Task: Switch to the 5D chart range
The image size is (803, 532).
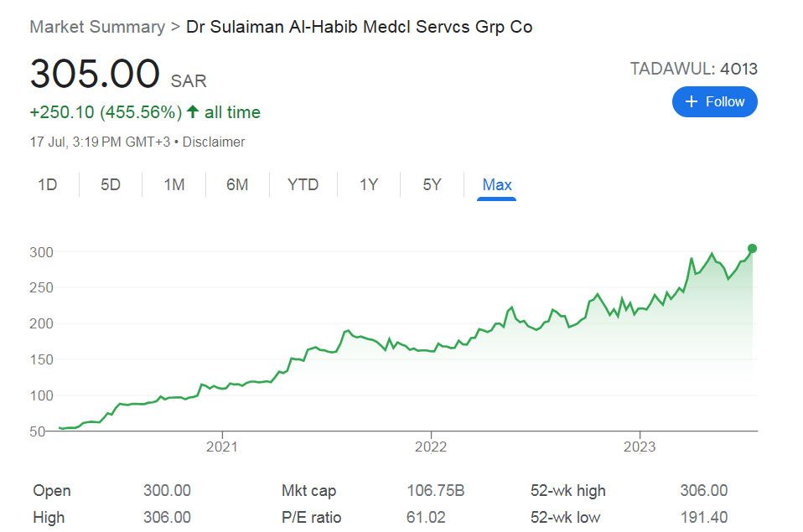Action: pos(111,184)
